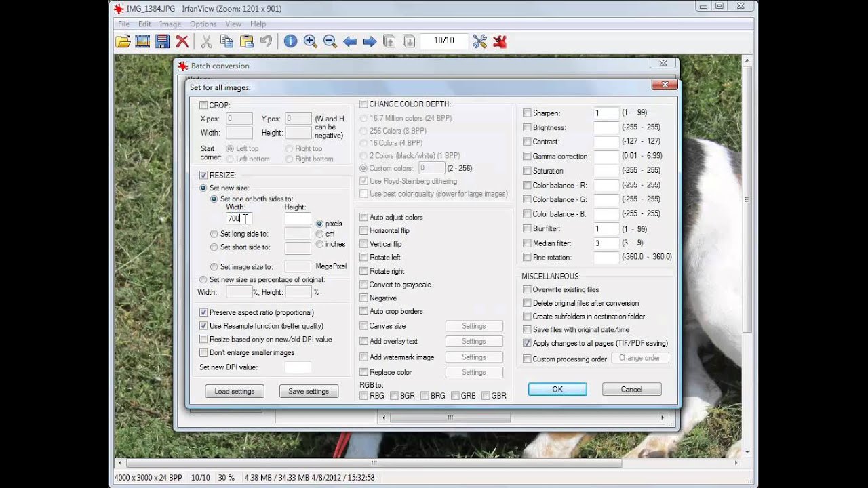868x488 pixels.
Task: Check the Median filter option
Action: pyautogui.click(x=527, y=243)
